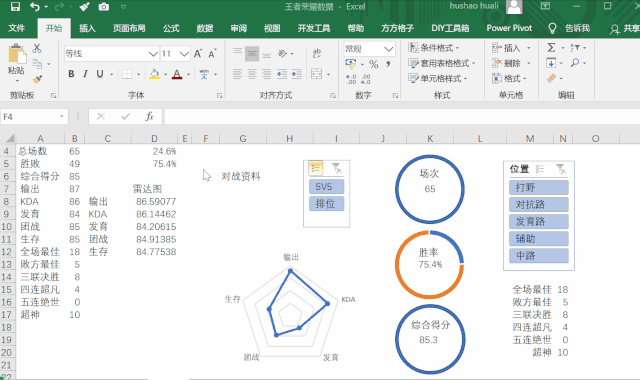The height and width of the screenshot is (380, 640).
Task: Toggle Italic formatting
Action: 85,74
